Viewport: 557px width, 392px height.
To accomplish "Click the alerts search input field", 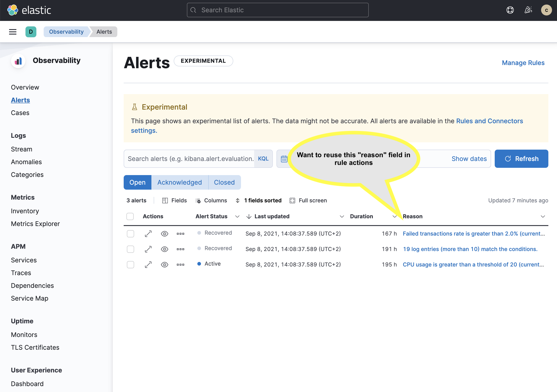I will pyautogui.click(x=189, y=159).
